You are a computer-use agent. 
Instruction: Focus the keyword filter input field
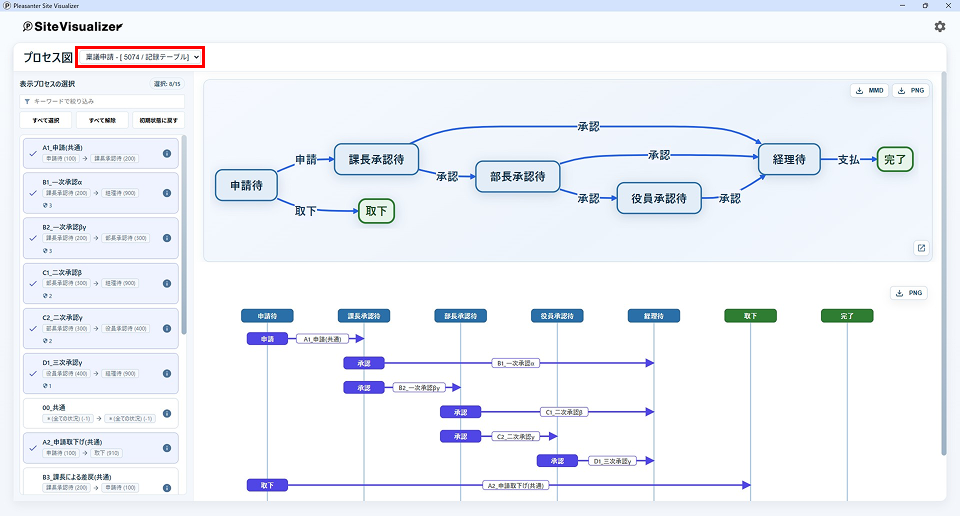102,102
